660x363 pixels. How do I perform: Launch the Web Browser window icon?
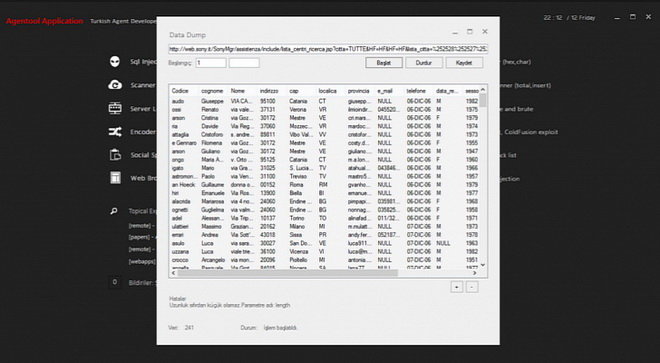(x=115, y=178)
